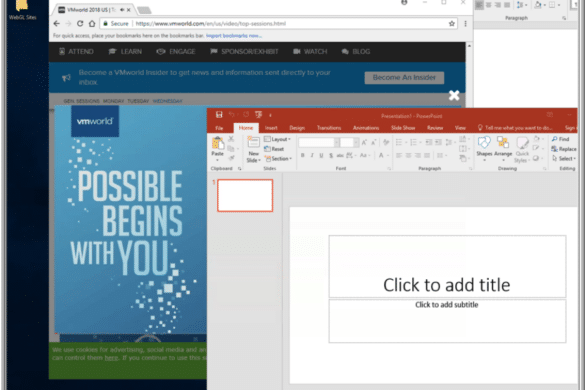
Task: Open the WebGL Sites desktop folder
Action: point(22,10)
